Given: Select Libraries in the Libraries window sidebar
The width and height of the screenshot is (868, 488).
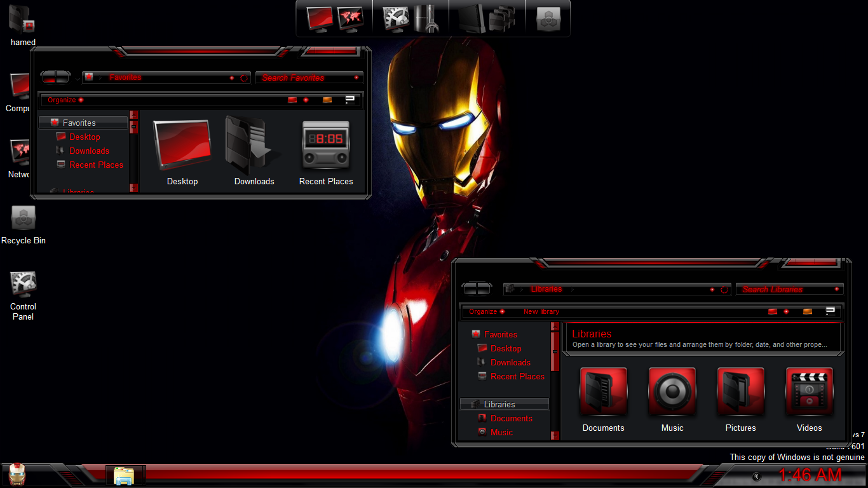Looking at the screenshot, I should click(505, 404).
